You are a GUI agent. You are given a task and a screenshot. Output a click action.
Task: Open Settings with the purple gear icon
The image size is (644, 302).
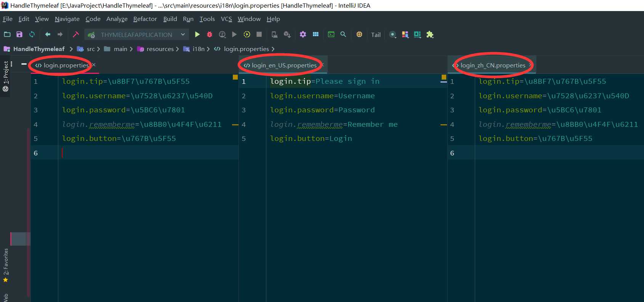tap(303, 34)
